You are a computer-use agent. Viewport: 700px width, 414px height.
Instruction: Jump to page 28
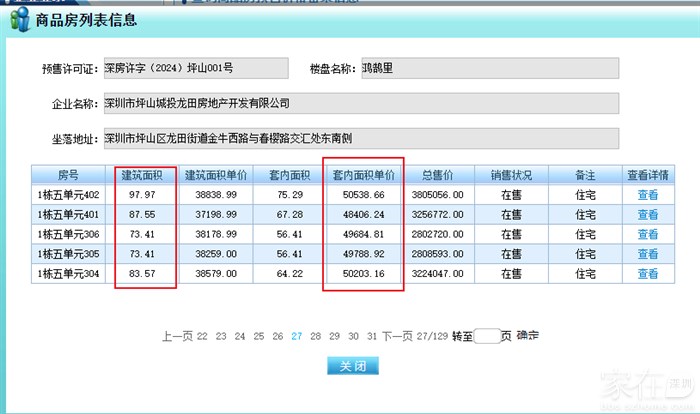click(x=316, y=336)
